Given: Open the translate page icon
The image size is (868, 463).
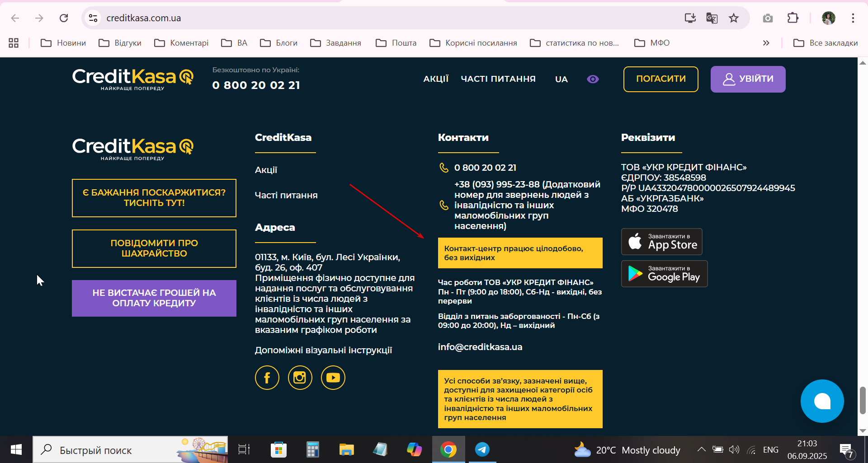Looking at the screenshot, I should tap(712, 18).
